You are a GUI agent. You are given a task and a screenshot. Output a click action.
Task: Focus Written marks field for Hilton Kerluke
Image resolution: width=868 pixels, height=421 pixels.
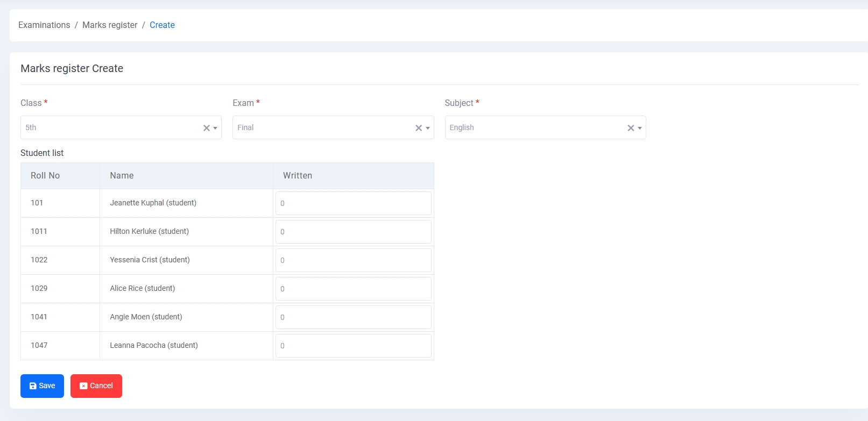pyautogui.click(x=353, y=232)
